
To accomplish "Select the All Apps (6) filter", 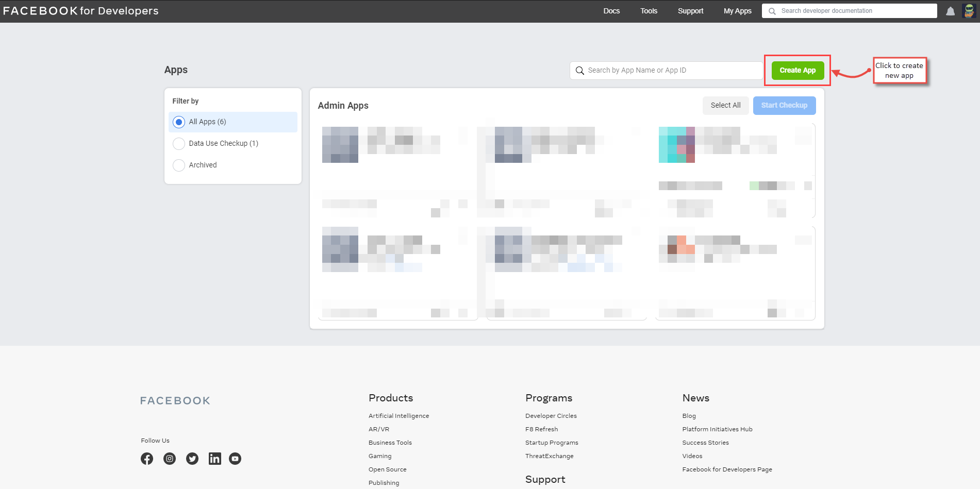I will tap(233, 122).
